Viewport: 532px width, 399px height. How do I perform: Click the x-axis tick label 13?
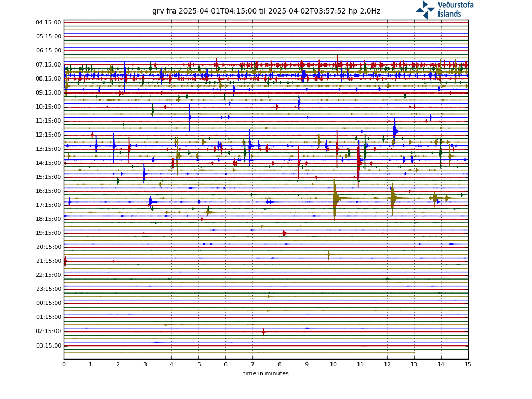click(x=414, y=364)
